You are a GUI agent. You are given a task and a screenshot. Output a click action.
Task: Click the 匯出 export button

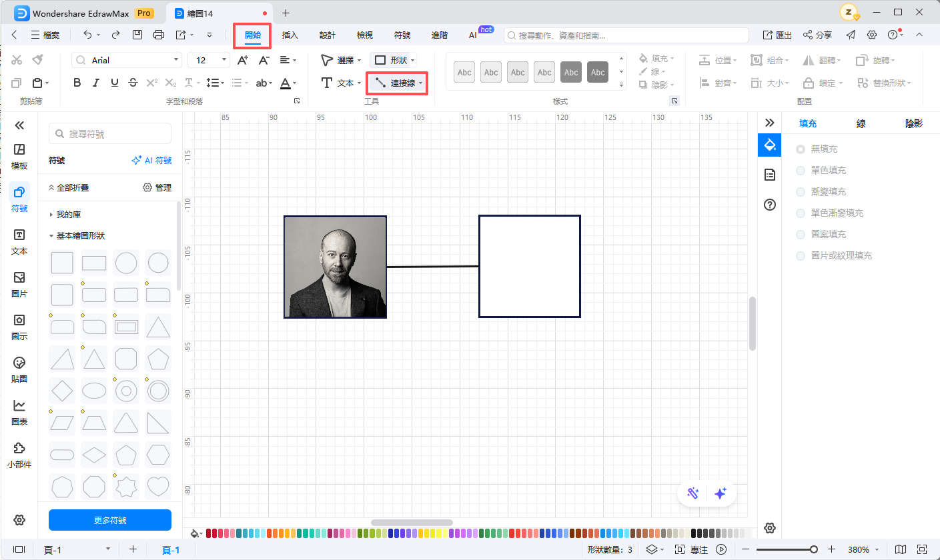coord(777,35)
